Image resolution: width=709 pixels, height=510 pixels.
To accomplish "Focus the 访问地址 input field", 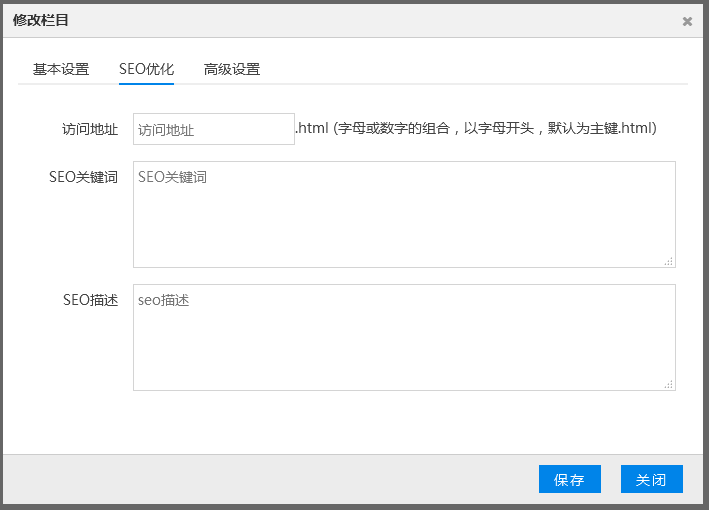I will click(213, 129).
